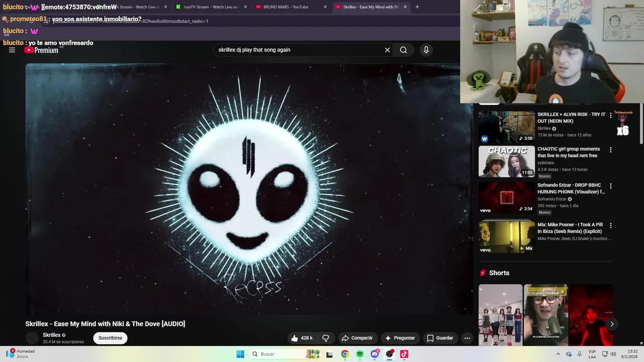Viewport: 644px width, 362px height.
Task: Open the black terminal app in taskbar
Action: (x=330, y=354)
